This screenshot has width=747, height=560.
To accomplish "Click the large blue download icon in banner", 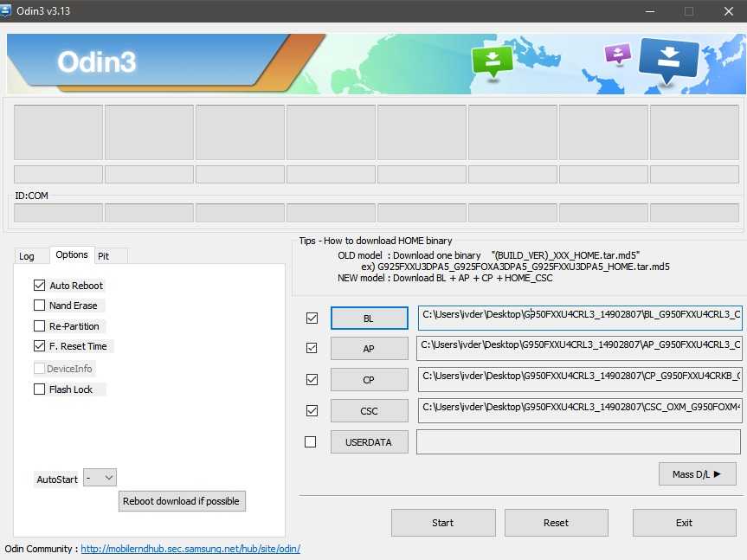I will 667,61.
